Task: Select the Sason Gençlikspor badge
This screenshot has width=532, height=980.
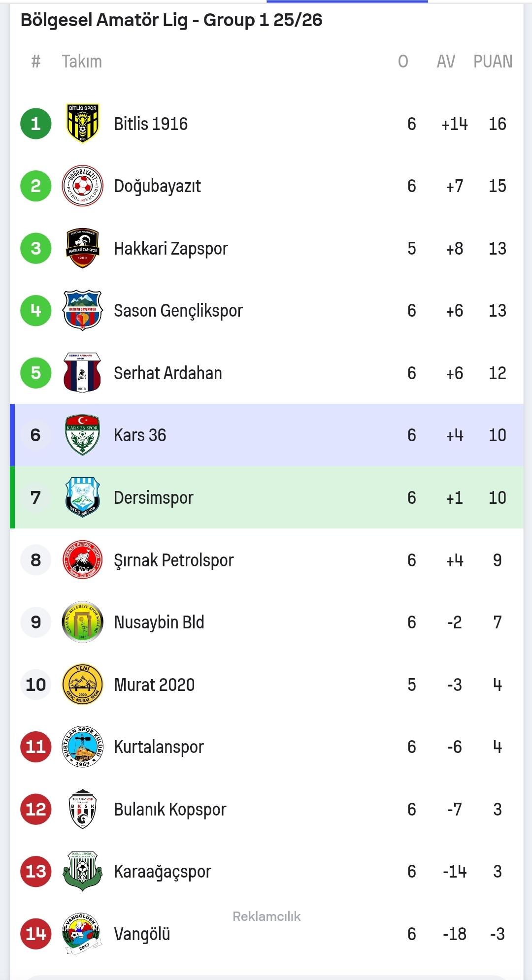Action: (83, 311)
